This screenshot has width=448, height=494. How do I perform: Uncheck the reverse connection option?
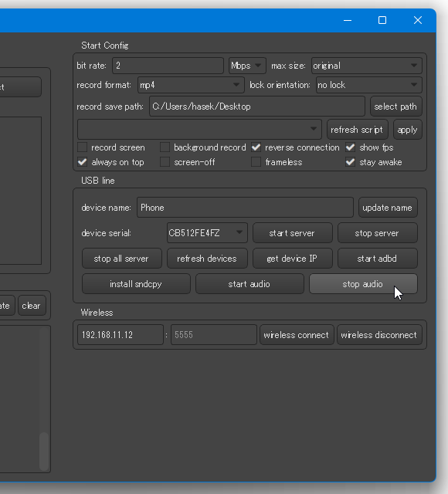coord(256,147)
